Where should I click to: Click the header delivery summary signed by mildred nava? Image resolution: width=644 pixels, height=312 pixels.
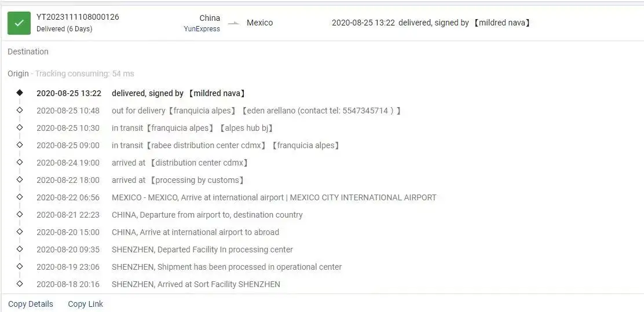(431, 23)
